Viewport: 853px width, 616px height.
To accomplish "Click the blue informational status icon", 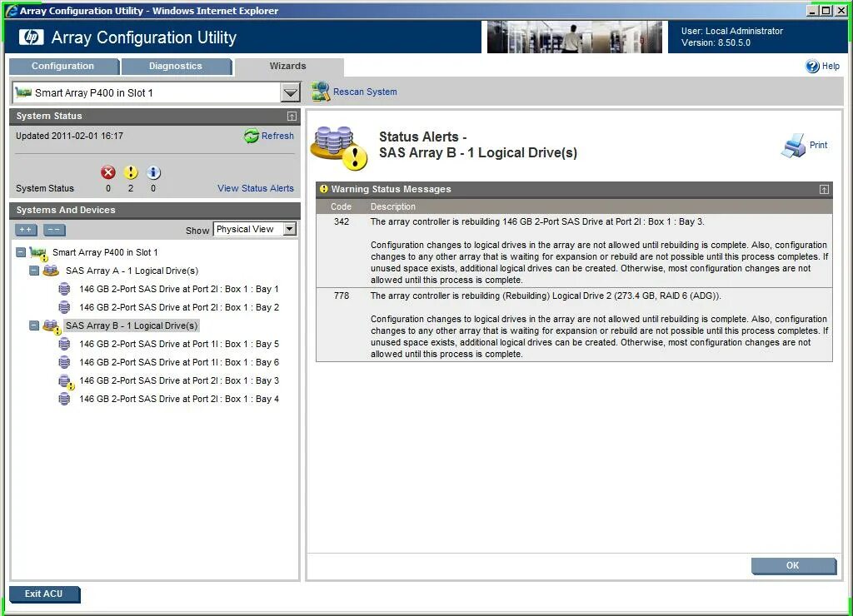I will point(153,172).
